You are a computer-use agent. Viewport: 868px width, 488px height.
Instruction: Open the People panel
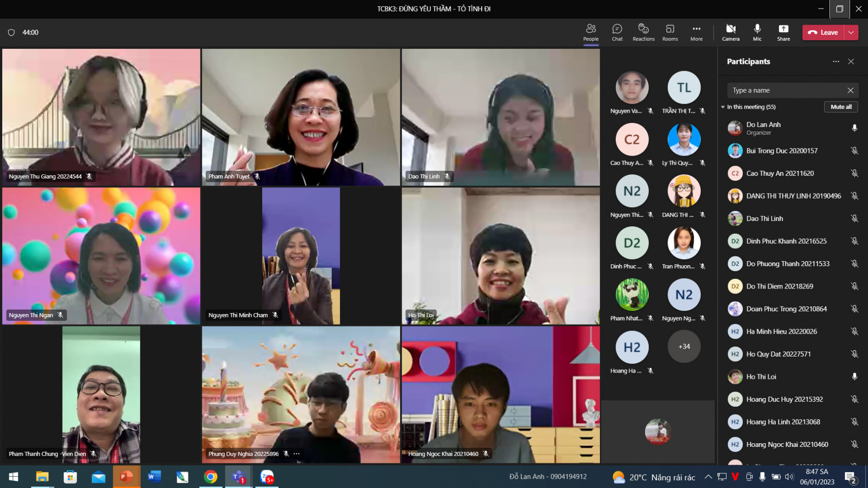click(x=591, y=32)
